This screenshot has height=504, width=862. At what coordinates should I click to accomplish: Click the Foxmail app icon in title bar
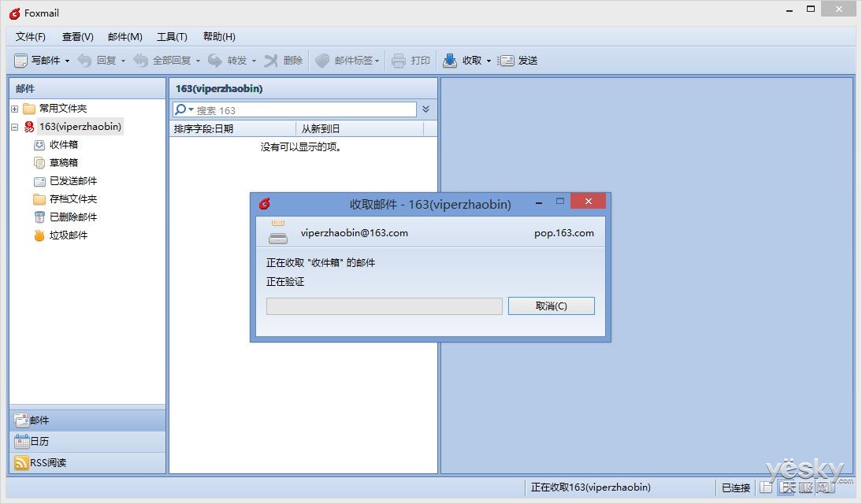[15, 13]
